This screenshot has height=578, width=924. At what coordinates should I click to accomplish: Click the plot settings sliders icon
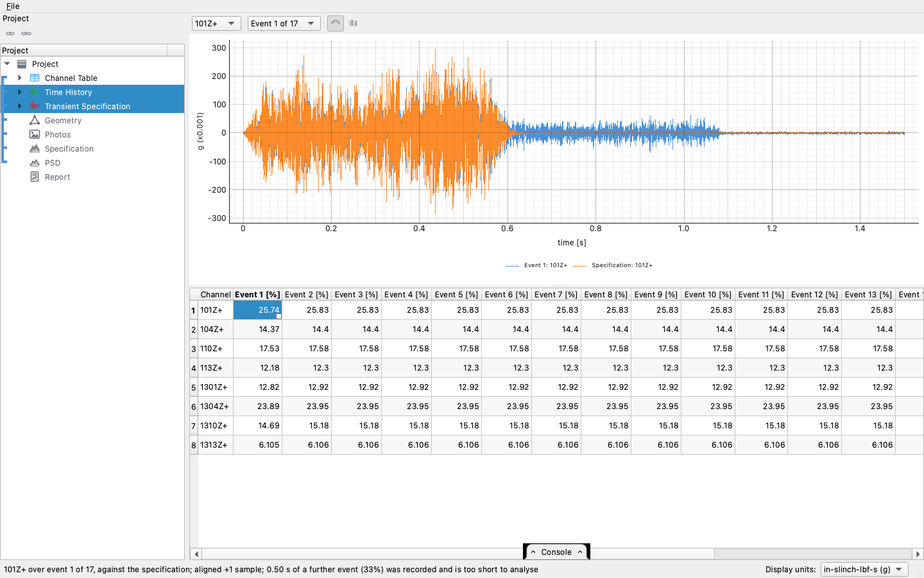[353, 23]
